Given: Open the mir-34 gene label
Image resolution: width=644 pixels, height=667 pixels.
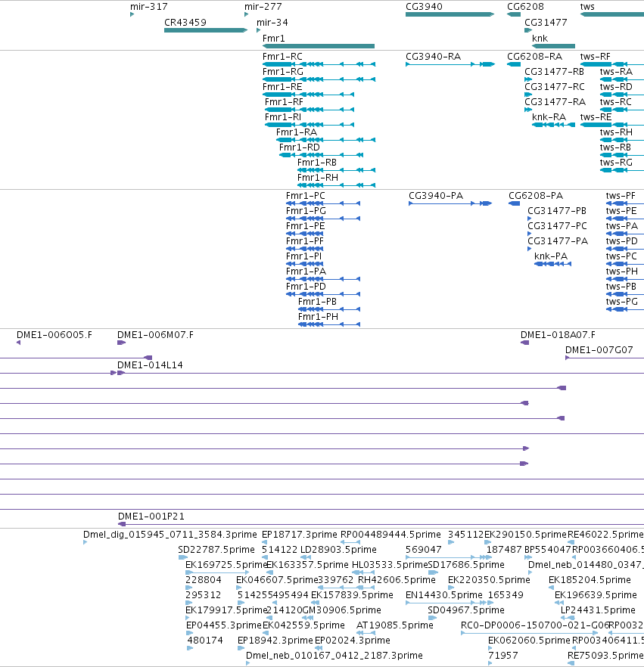Looking at the screenshot, I should (272, 23).
